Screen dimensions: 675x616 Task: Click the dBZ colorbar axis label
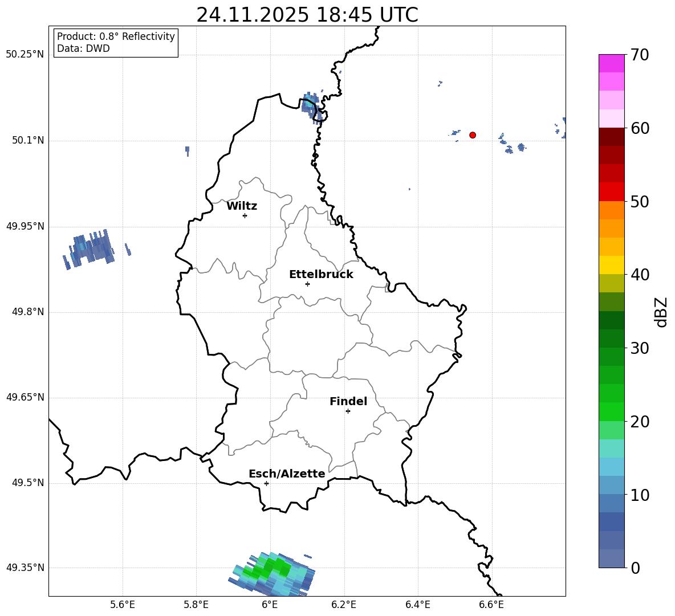[661, 312]
